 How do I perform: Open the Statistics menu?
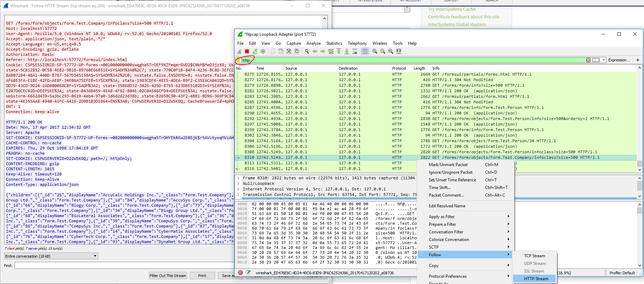[x=334, y=43]
